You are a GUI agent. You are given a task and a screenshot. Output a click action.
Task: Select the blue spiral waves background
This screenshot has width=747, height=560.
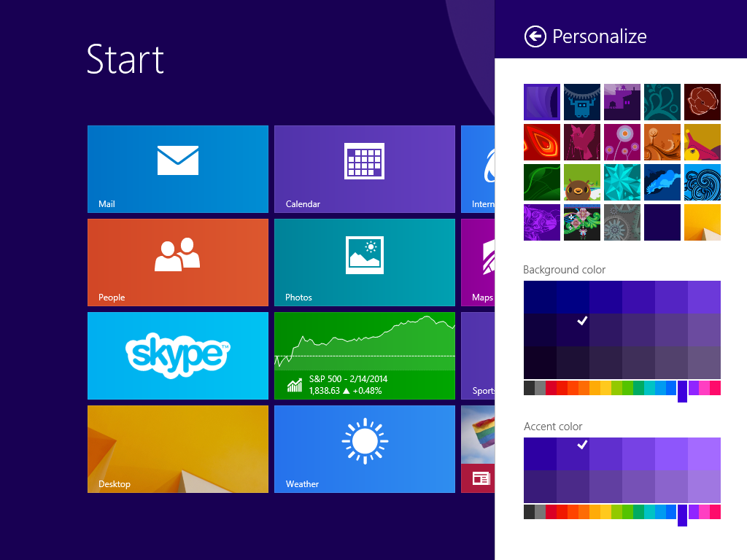click(703, 182)
